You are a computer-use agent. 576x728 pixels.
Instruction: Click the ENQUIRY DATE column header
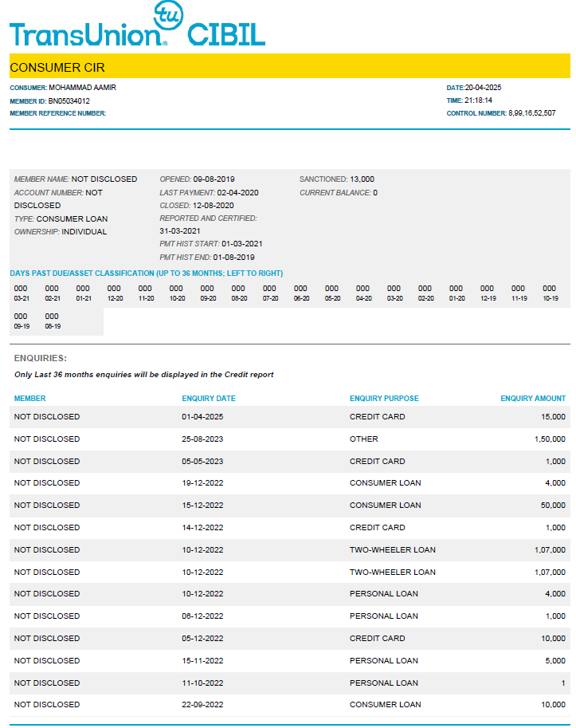pyautogui.click(x=209, y=399)
